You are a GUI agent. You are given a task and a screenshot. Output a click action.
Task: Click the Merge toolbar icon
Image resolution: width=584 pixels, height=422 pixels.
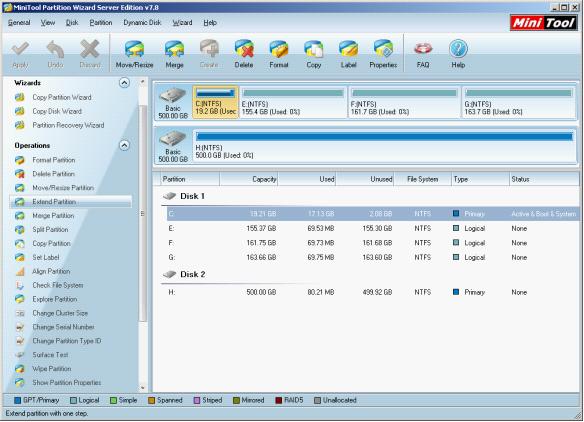coord(174,54)
